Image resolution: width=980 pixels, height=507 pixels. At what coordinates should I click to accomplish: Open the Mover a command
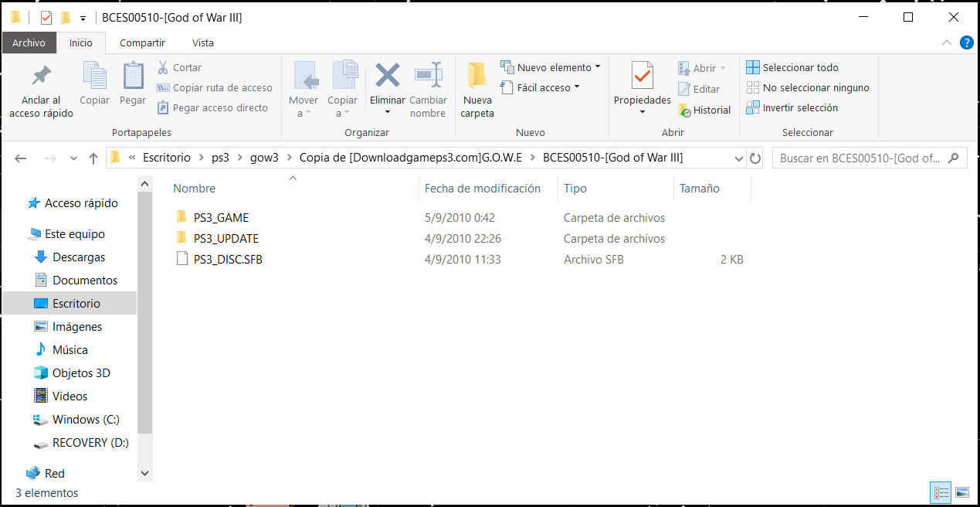(303, 89)
